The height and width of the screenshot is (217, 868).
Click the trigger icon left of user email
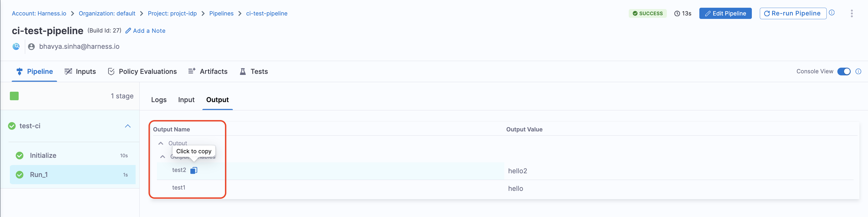pyautogui.click(x=16, y=46)
